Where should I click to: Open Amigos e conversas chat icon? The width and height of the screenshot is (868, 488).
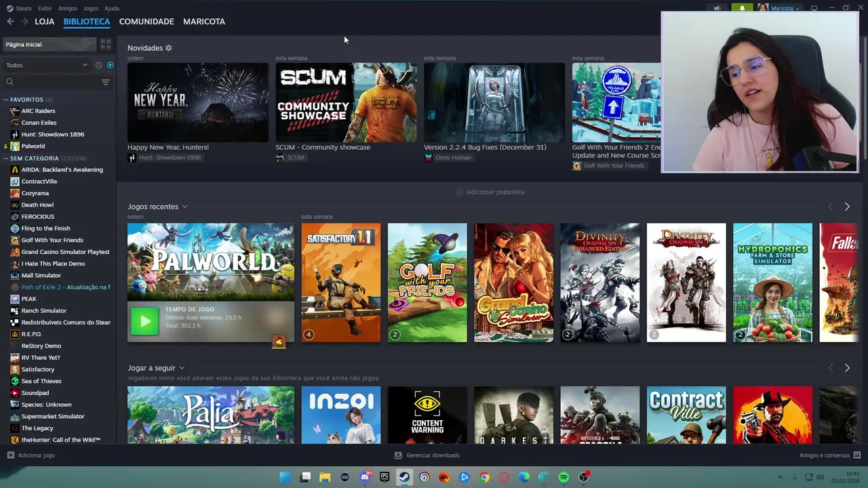pos(857,455)
